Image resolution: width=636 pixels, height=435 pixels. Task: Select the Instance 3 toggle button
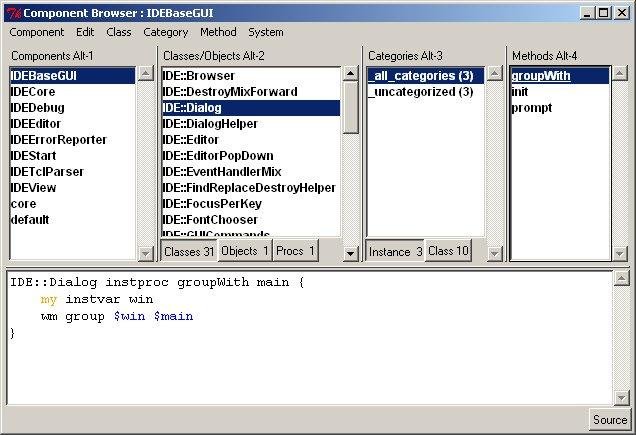click(x=395, y=252)
